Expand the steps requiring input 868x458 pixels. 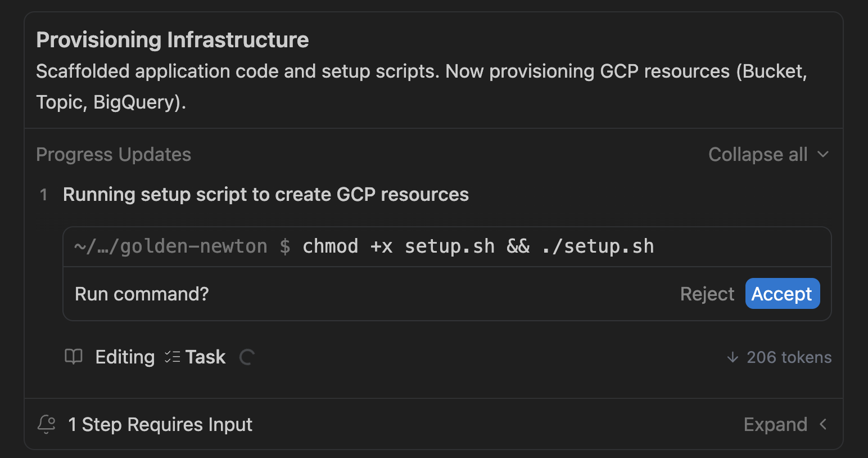coord(775,424)
